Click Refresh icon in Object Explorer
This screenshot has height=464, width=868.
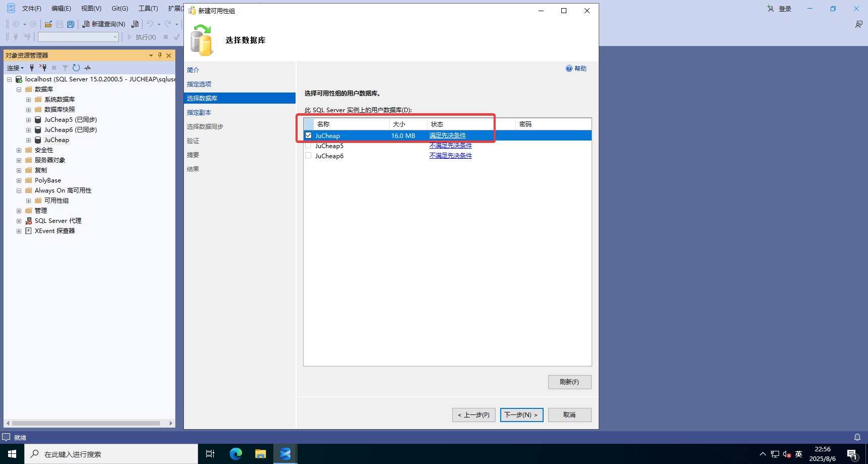pos(76,68)
